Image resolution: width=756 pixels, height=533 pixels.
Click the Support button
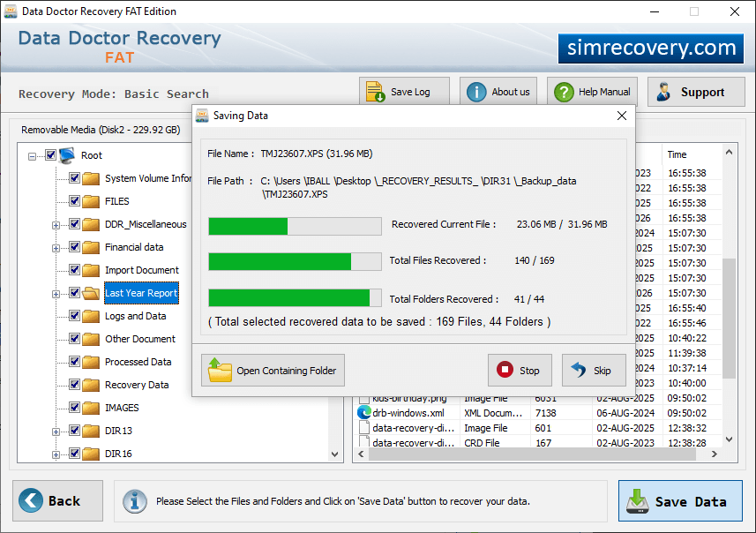(696, 92)
